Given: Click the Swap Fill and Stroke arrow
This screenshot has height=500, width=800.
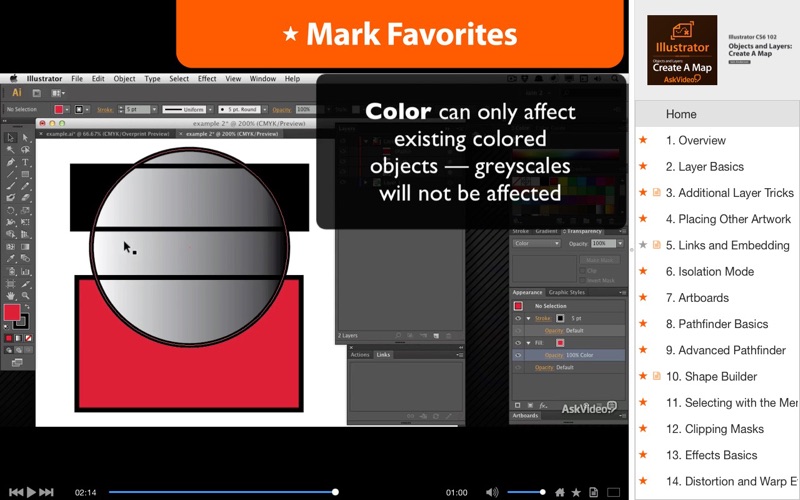Looking at the screenshot, I should click(28, 307).
